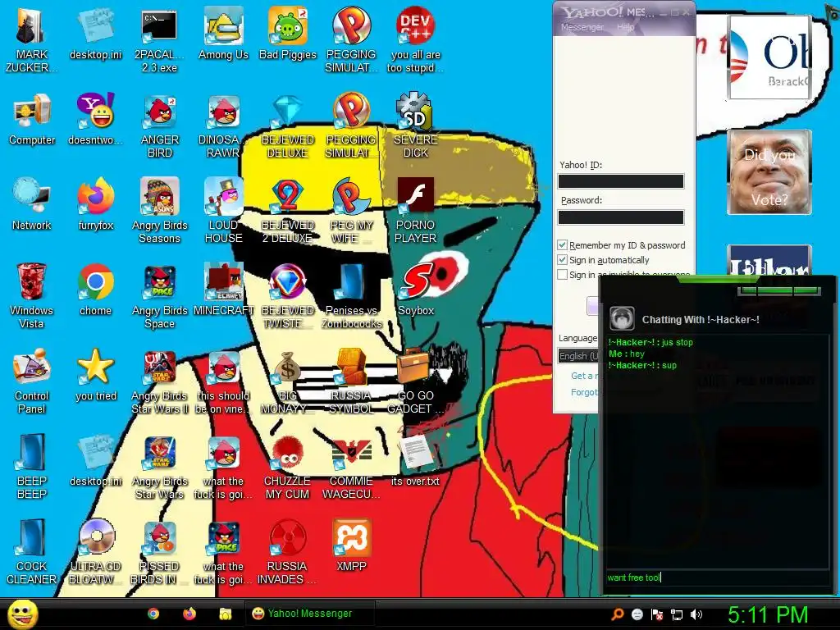Open the folder icon on the taskbar
840x630 pixels.
226,614
